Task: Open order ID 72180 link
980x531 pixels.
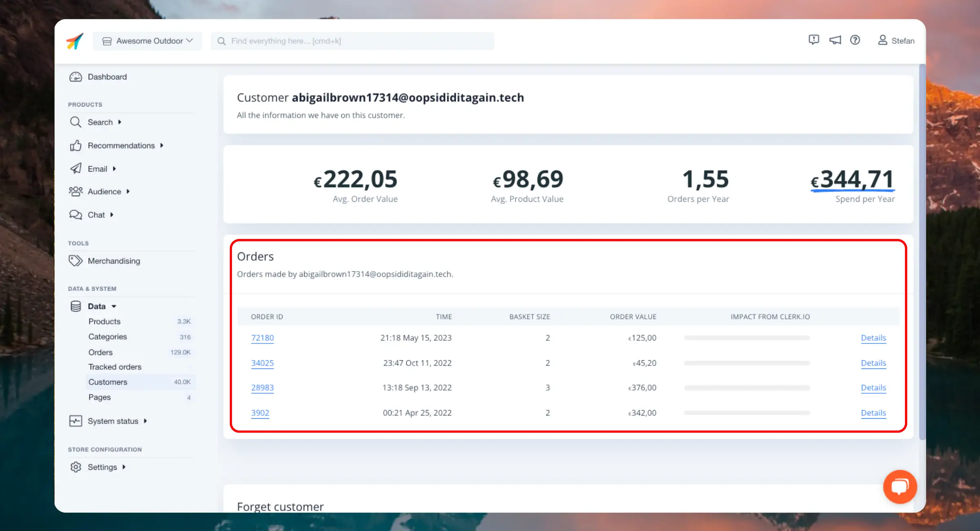Action: click(x=262, y=338)
